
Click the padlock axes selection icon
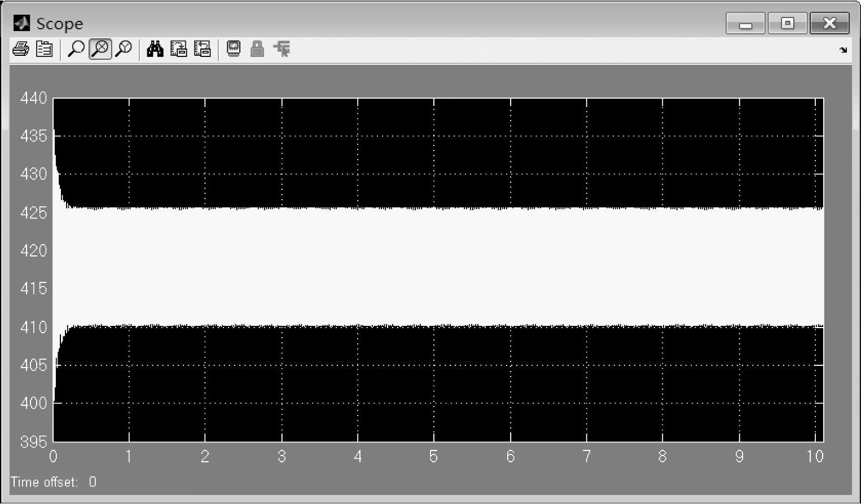coord(257,50)
